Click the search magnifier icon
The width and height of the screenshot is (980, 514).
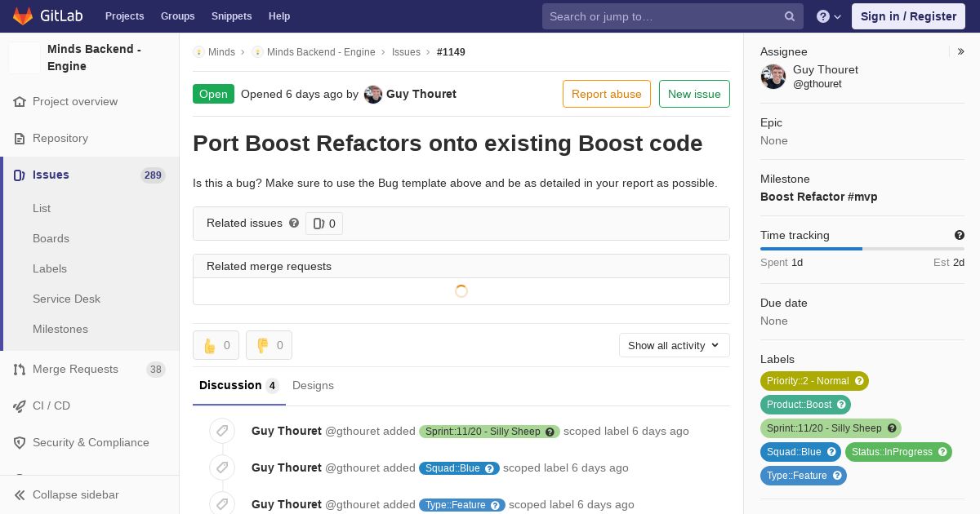[790, 16]
